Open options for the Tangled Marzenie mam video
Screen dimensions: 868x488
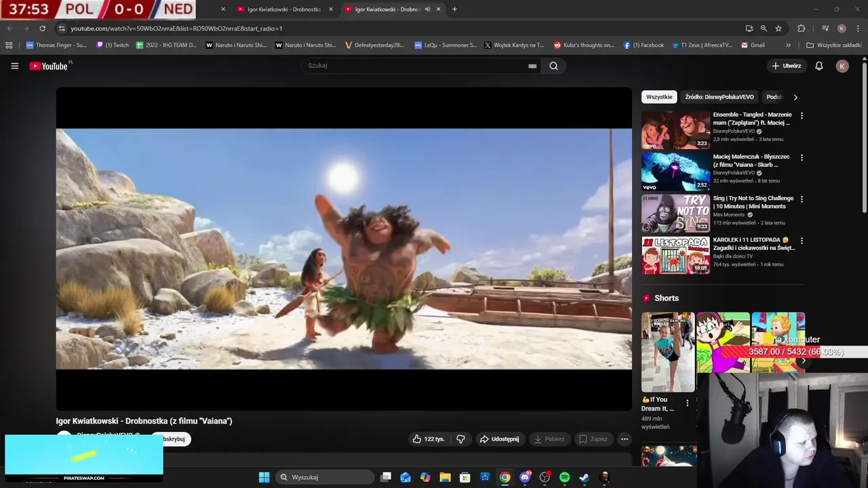802,115
